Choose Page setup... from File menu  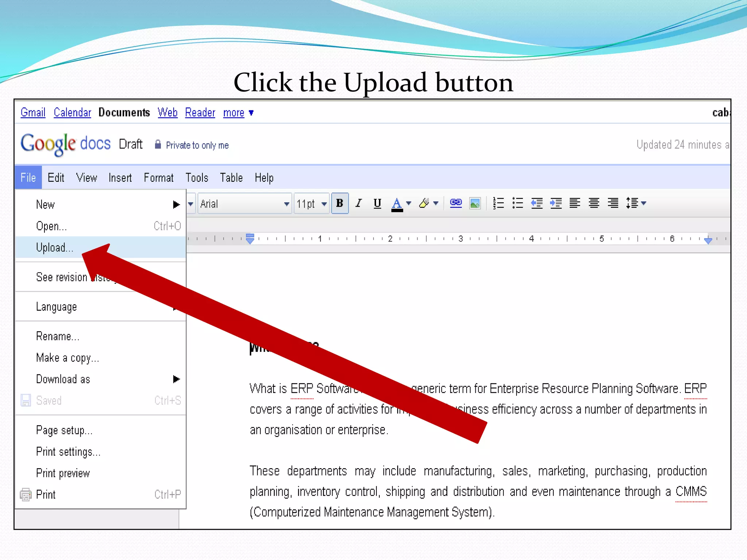[101, 430]
